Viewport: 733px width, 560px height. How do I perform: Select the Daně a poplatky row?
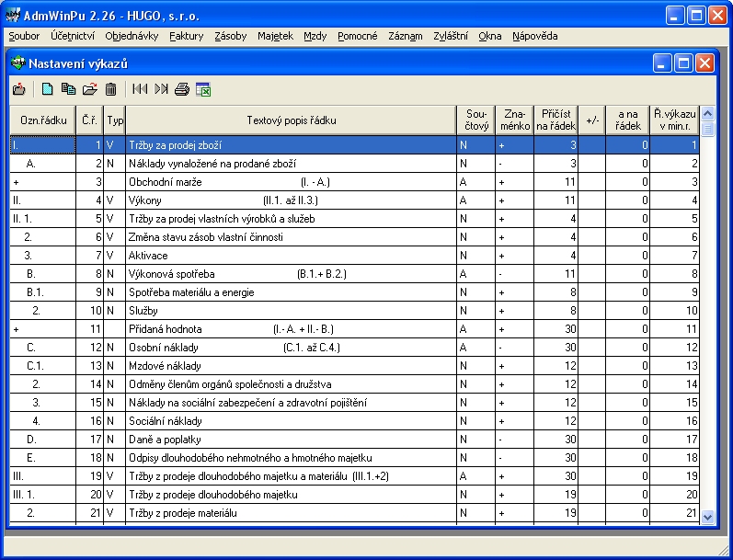point(354,440)
